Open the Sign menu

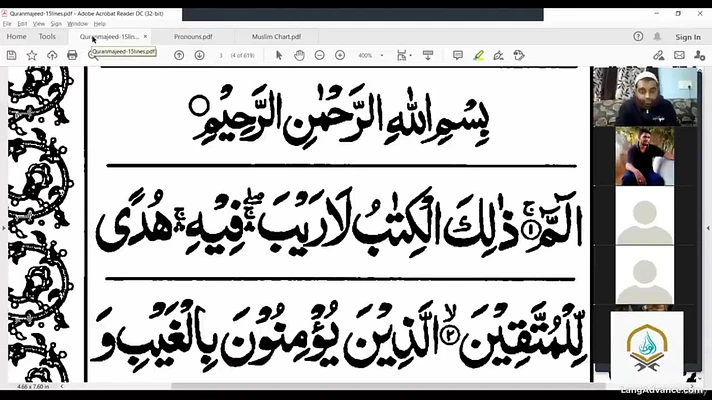click(56, 24)
